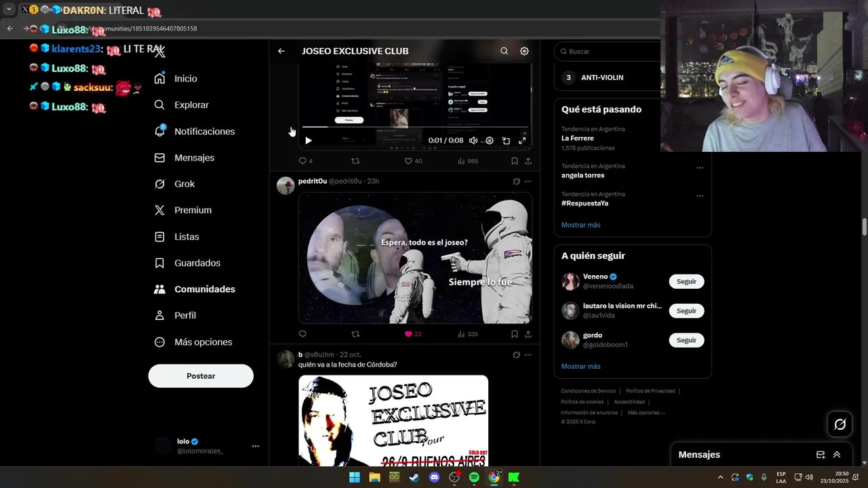Open Premium in the sidebar
This screenshot has width=868, height=488.
tap(183, 210)
